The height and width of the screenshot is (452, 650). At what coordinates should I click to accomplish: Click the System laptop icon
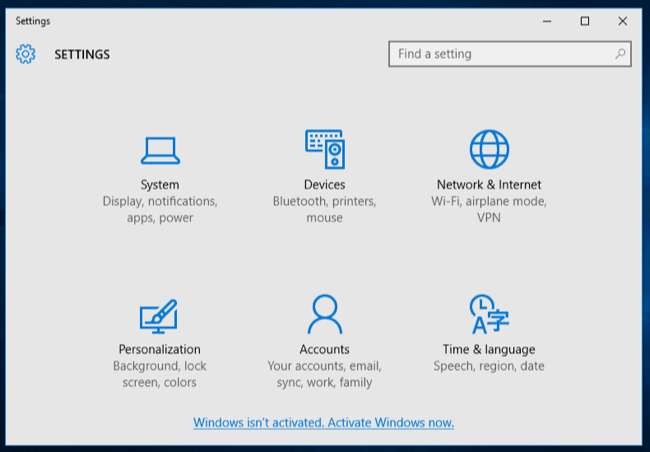pos(160,150)
